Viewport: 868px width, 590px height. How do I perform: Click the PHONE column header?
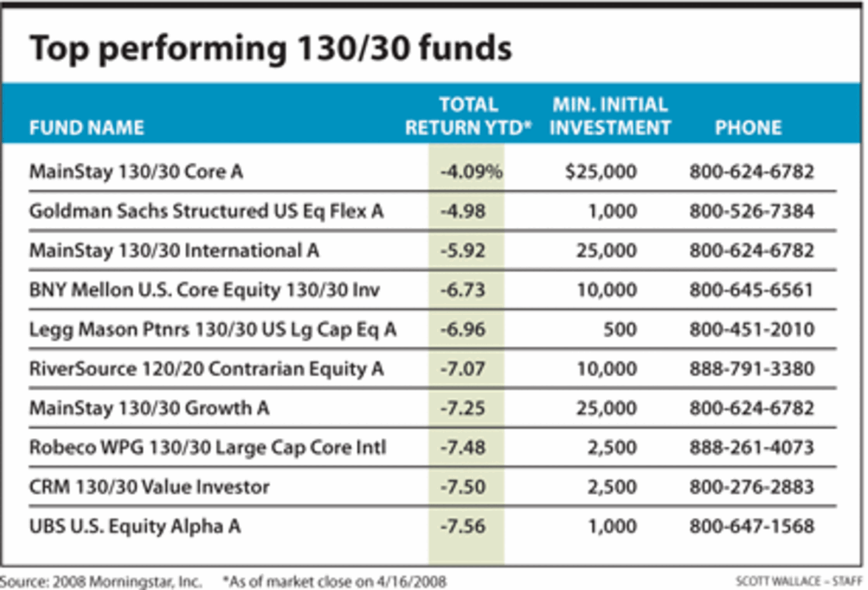(x=748, y=128)
